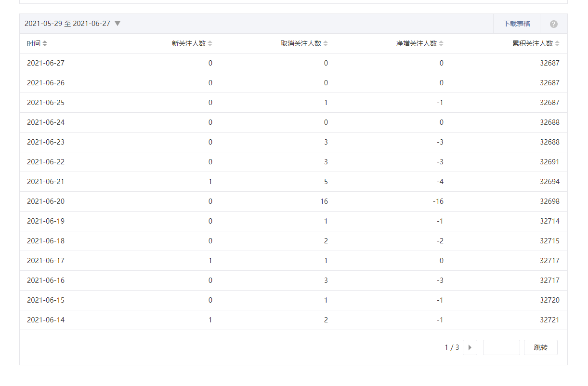Click cumulative value 32698
This screenshot has width=588, height=386.
click(549, 201)
